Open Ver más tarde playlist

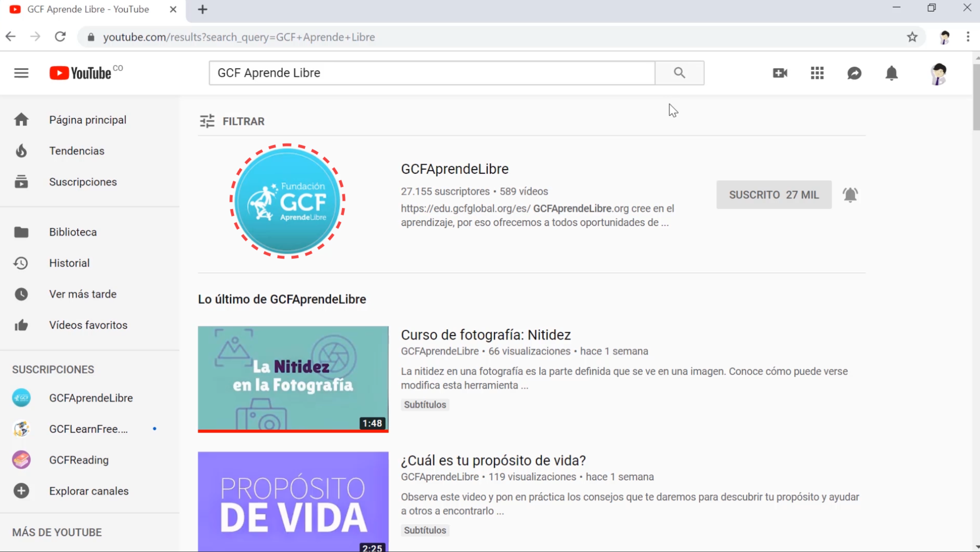(x=83, y=294)
